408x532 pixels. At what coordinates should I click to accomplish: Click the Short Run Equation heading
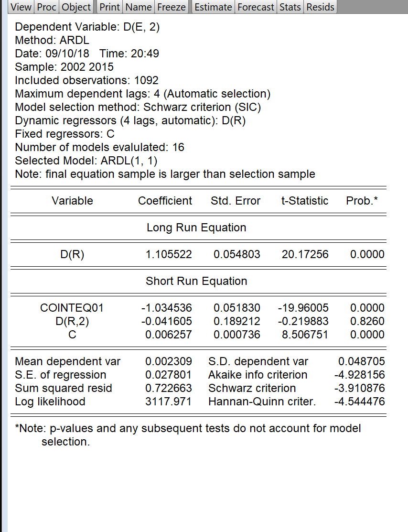point(196,281)
